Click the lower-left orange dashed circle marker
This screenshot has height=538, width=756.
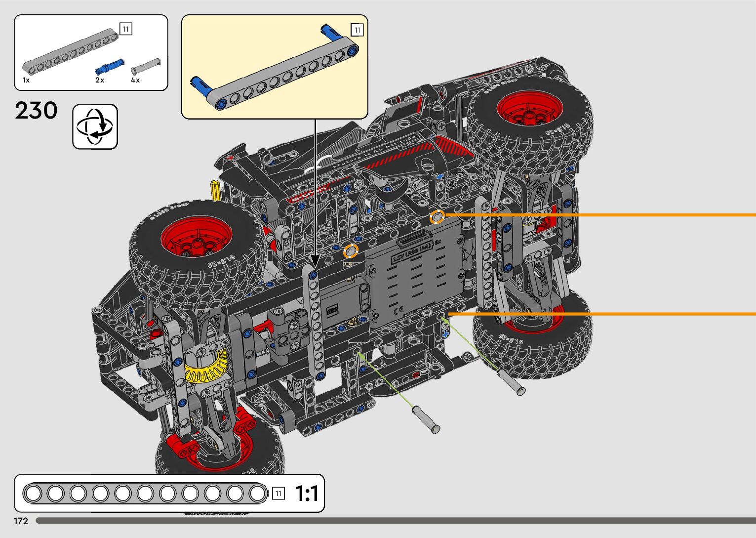coord(351,251)
